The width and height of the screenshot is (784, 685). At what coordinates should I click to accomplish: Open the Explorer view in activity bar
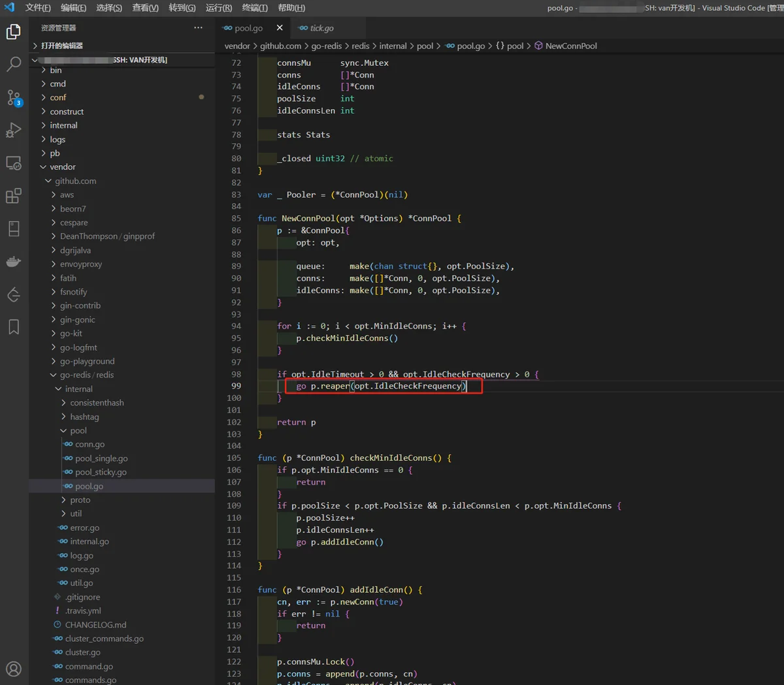coord(14,31)
